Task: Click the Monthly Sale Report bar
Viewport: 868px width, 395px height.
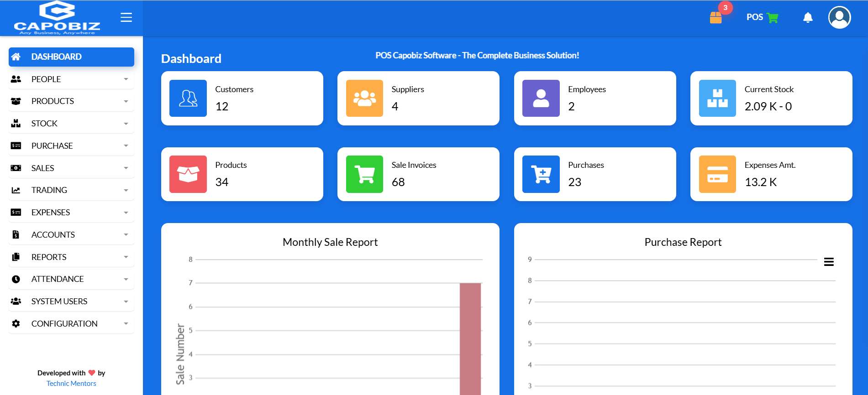Action: (470, 338)
